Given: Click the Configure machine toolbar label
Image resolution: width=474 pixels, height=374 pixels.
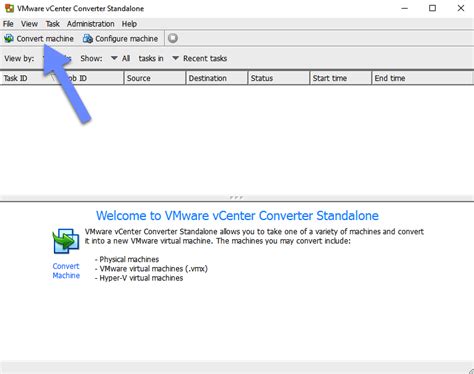Looking at the screenshot, I should point(126,39).
